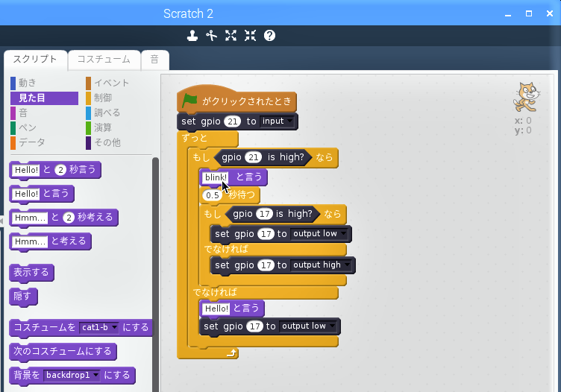Click the block palette vertical scrollbar
This screenshot has height=392, width=561.
point(155,274)
